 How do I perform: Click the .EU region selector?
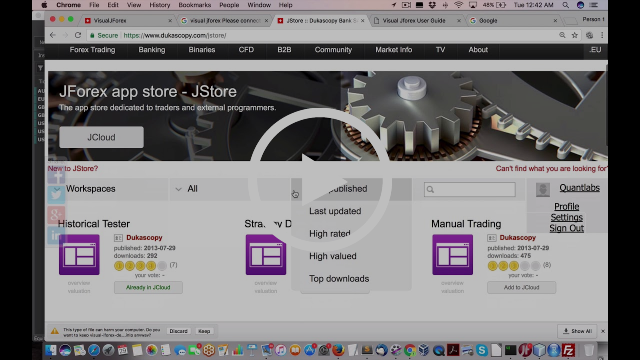click(595, 50)
